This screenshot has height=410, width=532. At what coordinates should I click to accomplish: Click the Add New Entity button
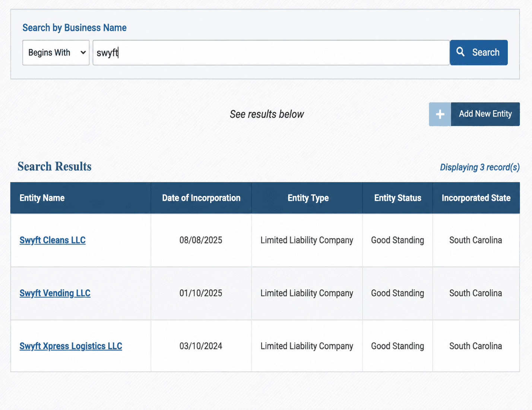(x=474, y=114)
